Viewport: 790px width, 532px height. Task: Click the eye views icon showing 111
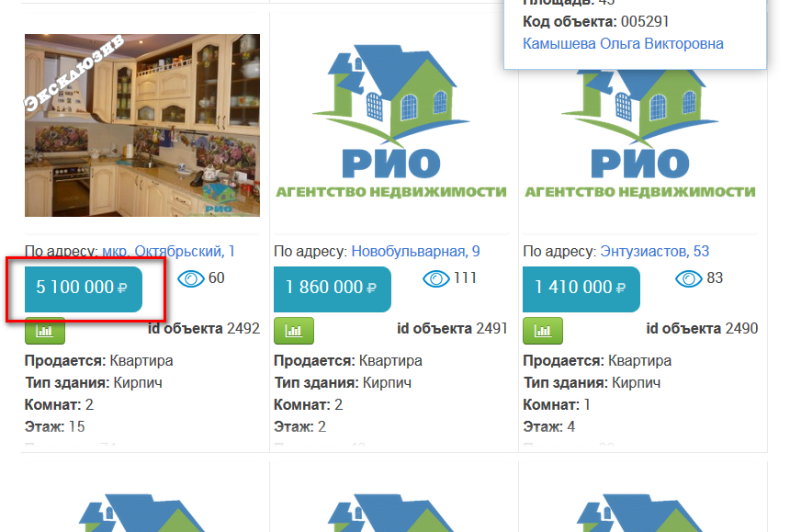click(x=435, y=278)
